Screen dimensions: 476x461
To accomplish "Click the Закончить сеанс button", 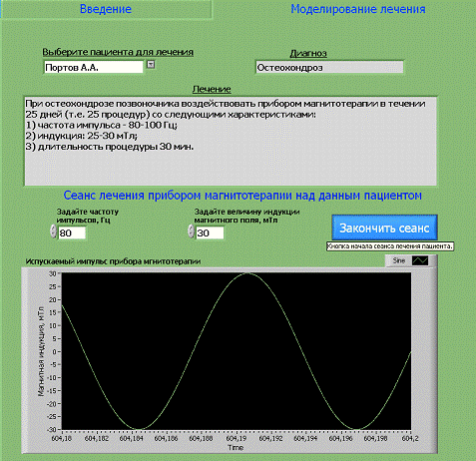I will (x=384, y=228).
